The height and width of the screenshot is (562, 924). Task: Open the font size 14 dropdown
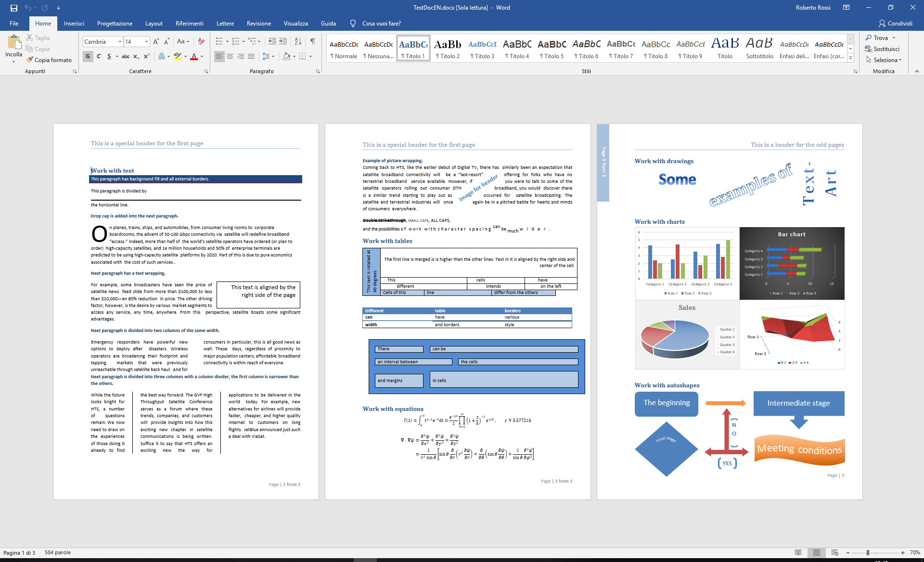coord(146,42)
